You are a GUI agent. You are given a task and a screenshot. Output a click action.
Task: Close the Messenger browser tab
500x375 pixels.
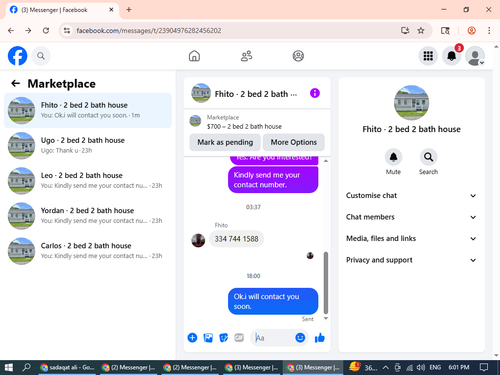[111, 10]
